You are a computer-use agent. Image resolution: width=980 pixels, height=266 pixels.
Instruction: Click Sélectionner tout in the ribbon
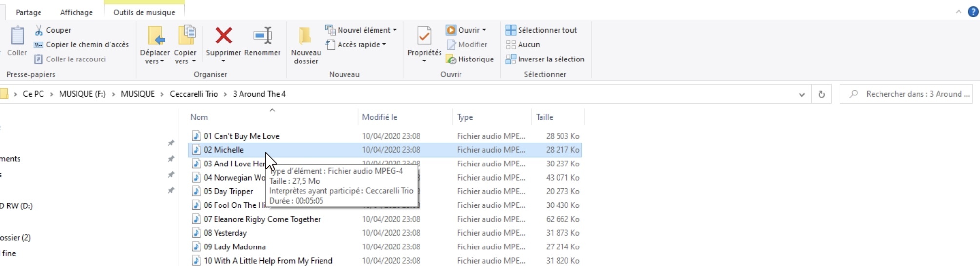(x=541, y=30)
